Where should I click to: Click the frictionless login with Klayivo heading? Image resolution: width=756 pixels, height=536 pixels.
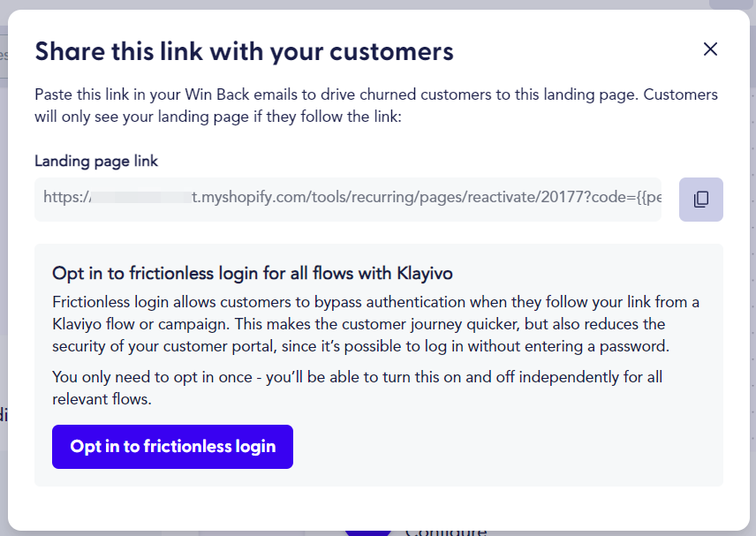pos(253,274)
